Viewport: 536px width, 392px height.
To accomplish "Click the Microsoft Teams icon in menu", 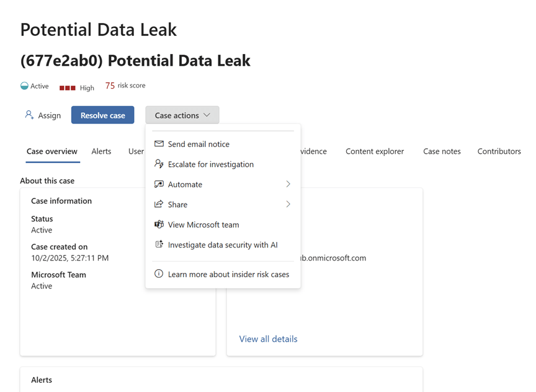I will pyautogui.click(x=159, y=225).
